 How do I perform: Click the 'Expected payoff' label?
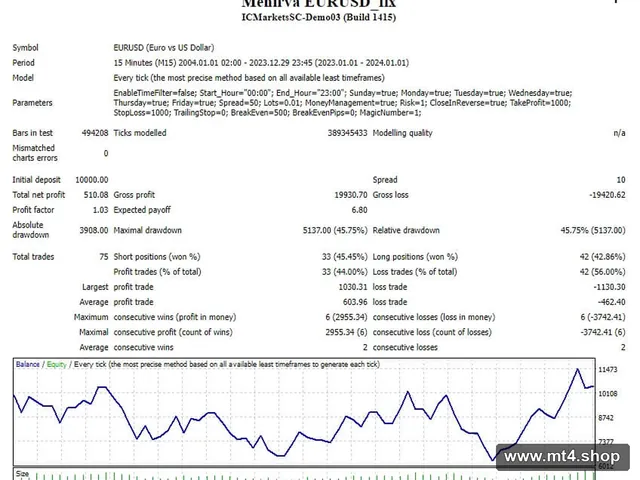142,210
